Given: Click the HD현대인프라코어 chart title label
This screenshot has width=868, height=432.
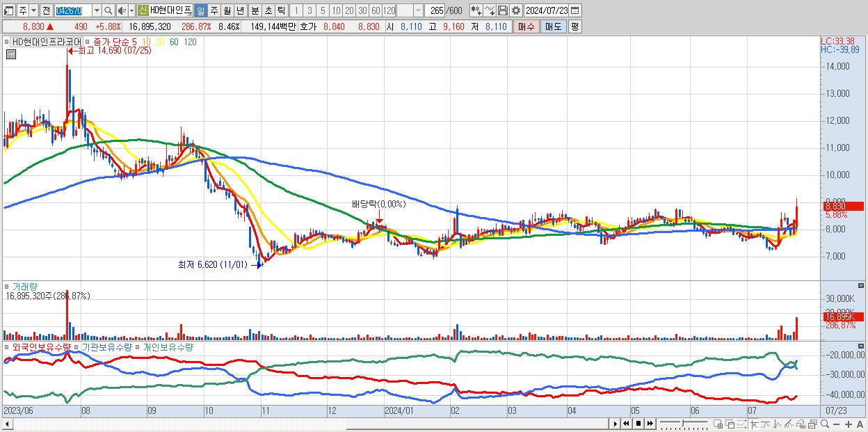Looking at the screenshot, I should tap(46, 42).
